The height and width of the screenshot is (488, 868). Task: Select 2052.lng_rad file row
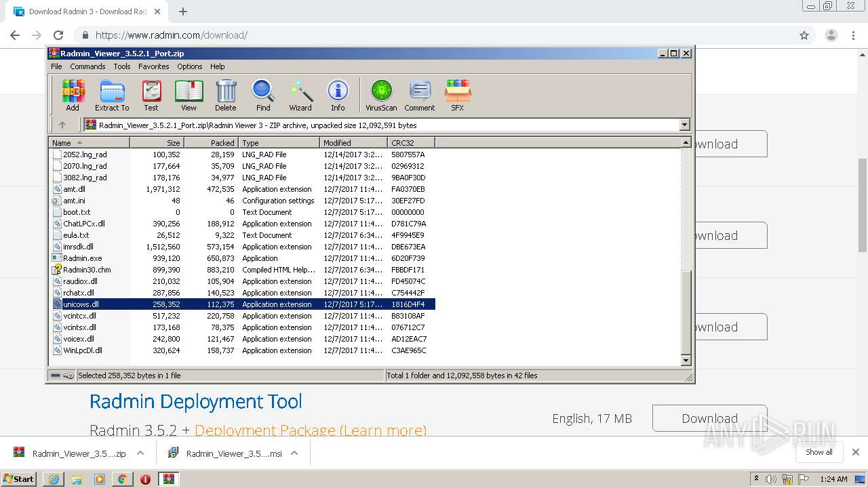click(243, 155)
